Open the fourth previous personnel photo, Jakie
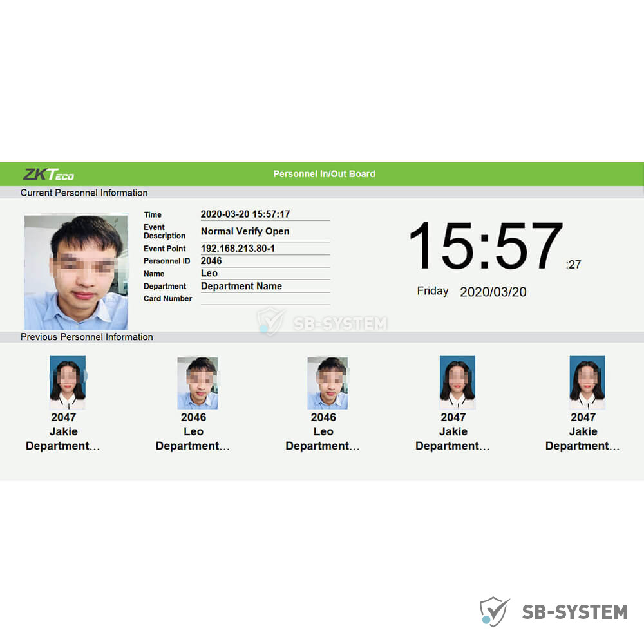644x644 pixels. pyautogui.click(x=457, y=383)
